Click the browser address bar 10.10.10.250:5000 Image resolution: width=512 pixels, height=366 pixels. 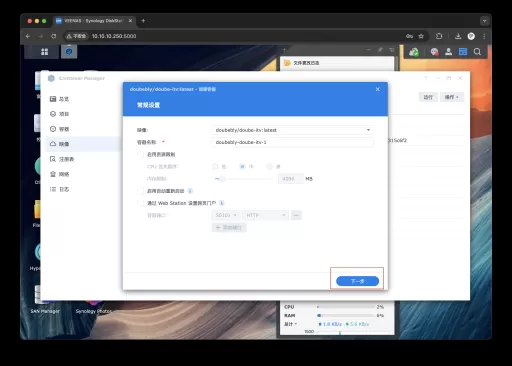pyautogui.click(x=114, y=36)
